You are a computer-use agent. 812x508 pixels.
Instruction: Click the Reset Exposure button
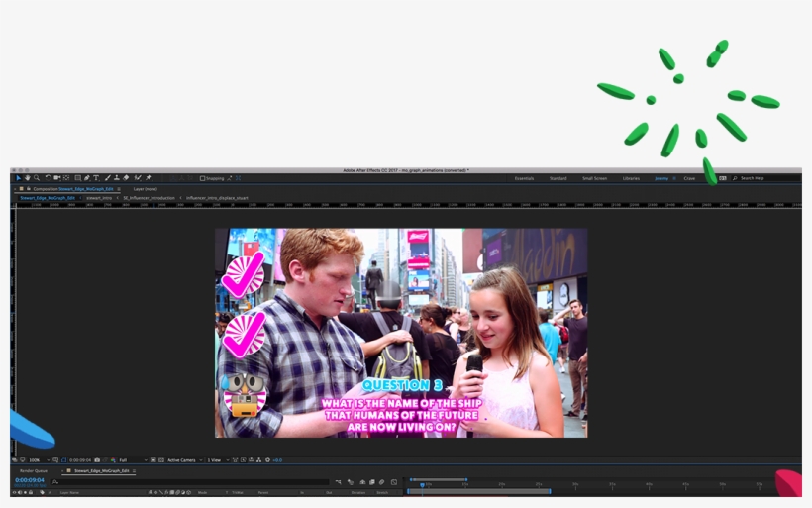[x=267, y=459]
